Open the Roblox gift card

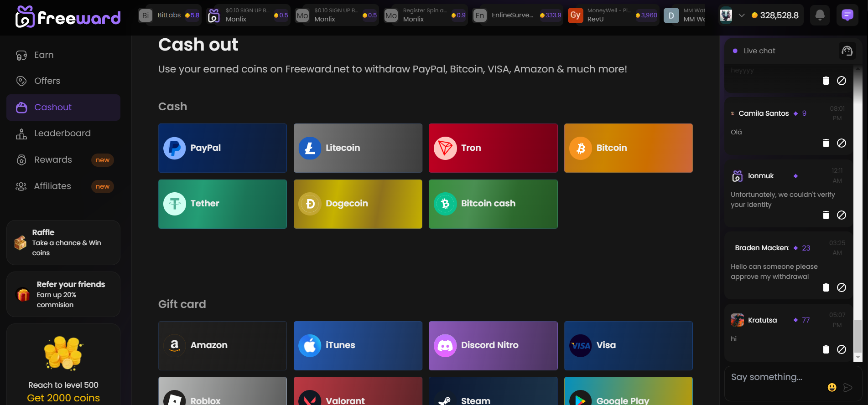coord(223,391)
